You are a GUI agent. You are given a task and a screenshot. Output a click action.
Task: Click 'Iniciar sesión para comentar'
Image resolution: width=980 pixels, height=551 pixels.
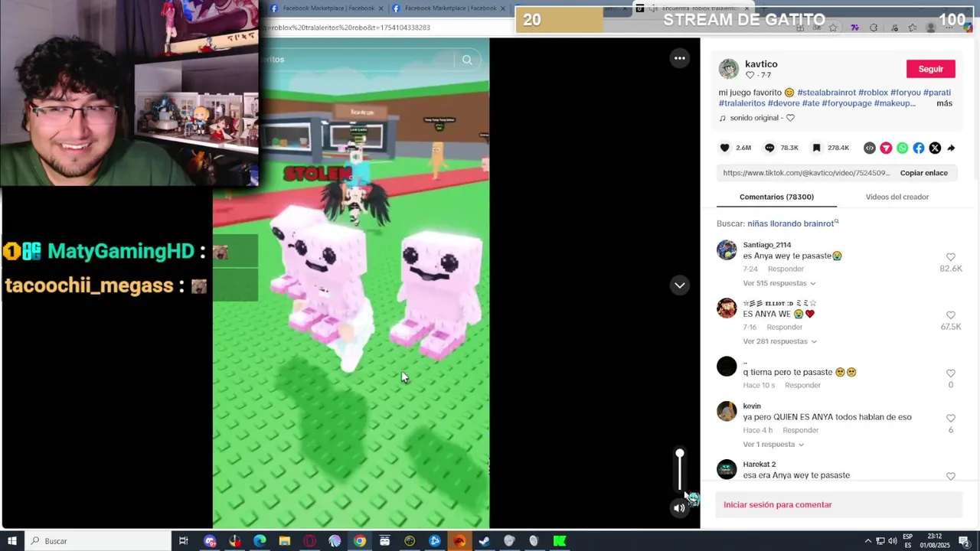(777, 504)
